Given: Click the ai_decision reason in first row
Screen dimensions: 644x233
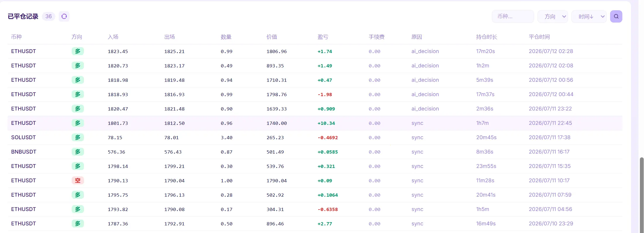Looking at the screenshot, I should (425, 51).
